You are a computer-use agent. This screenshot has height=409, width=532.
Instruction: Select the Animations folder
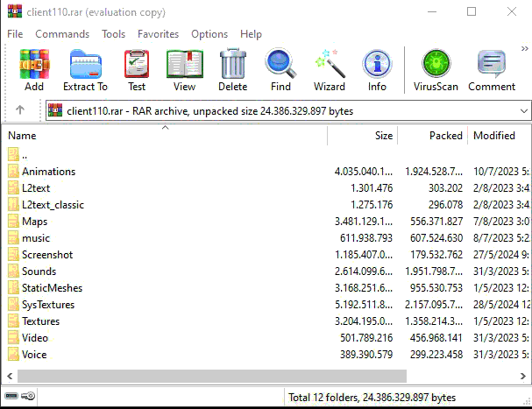point(48,172)
